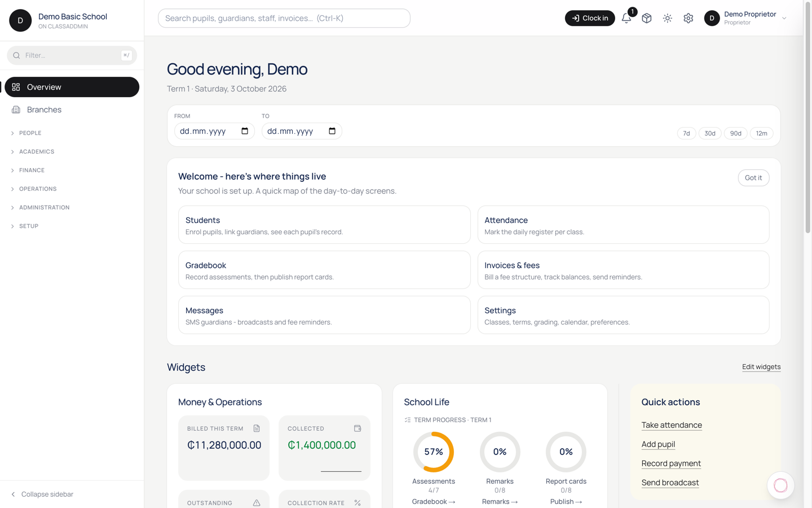Open the Gradebook welcome card
Image resolution: width=812 pixels, height=508 pixels.
click(x=324, y=270)
